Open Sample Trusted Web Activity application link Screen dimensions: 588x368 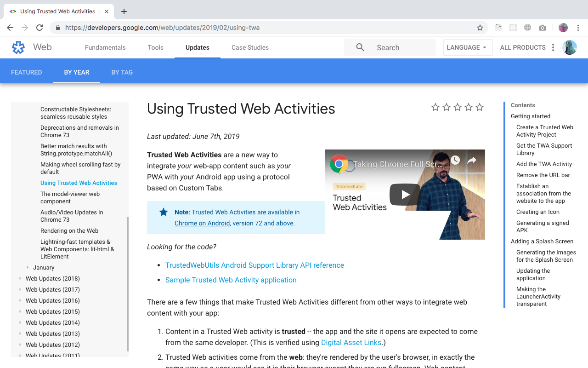231,280
